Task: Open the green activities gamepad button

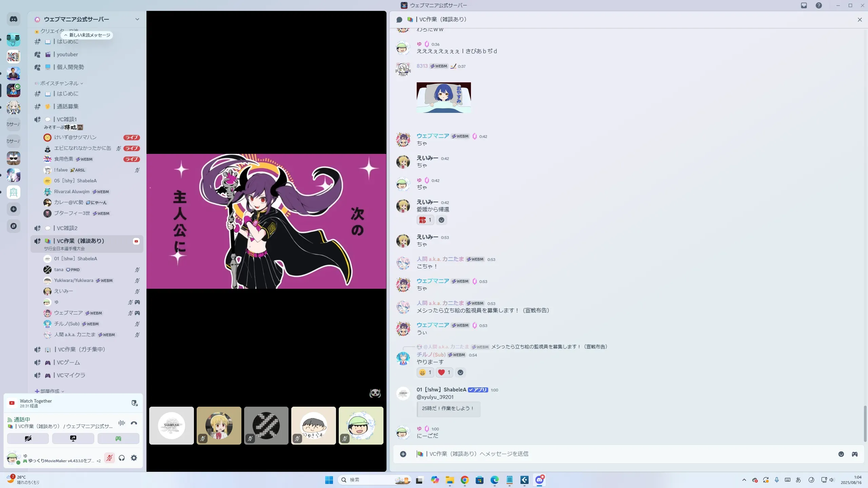Action: click(x=118, y=439)
